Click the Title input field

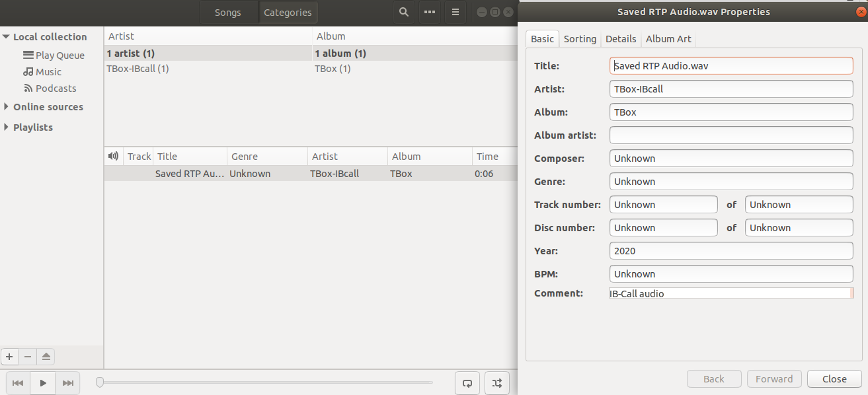[x=731, y=66]
